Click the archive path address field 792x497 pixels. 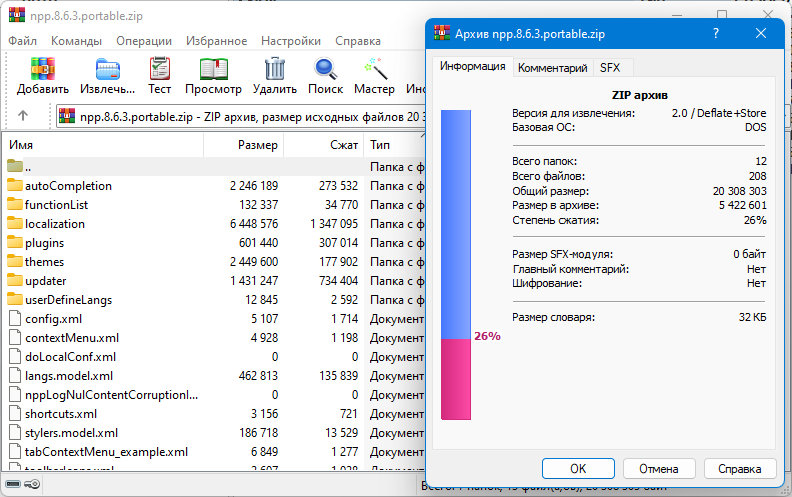pos(241,117)
